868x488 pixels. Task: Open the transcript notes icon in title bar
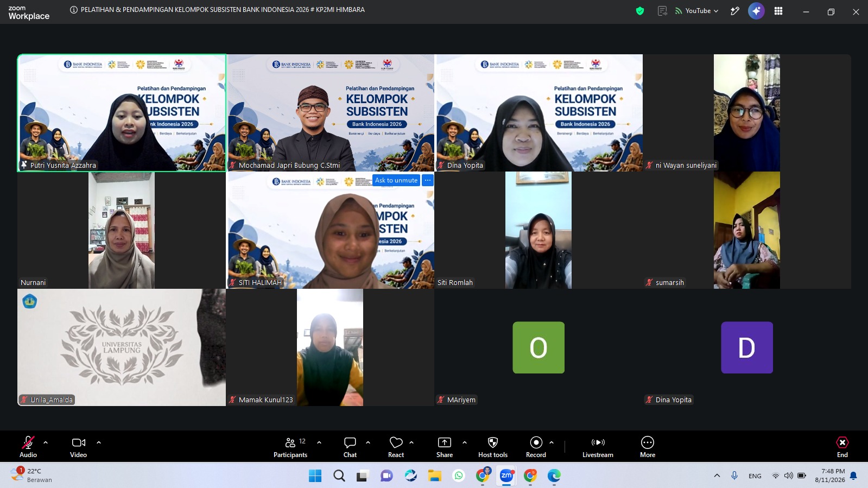pyautogui.click(x=662, y=11)
